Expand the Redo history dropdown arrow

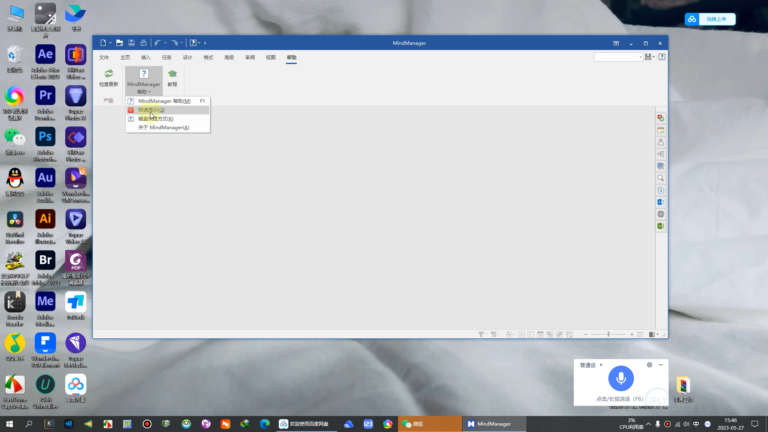(x=181, y=43)
